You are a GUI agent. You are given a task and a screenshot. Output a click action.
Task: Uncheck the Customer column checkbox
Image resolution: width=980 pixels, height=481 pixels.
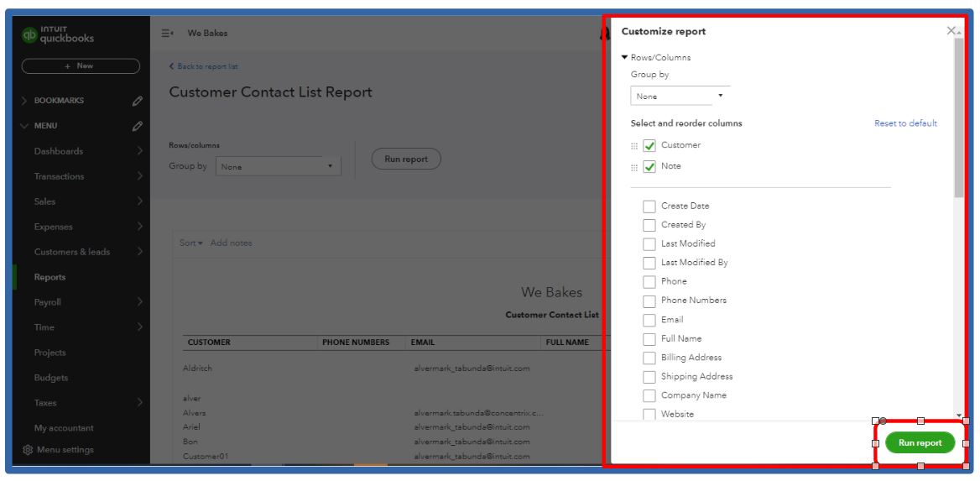tap(649, 146)
